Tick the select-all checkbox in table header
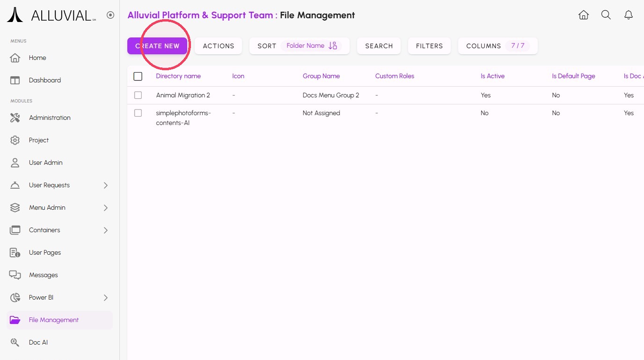This screenshot has height=360, width=644. [x=138, y=76]
